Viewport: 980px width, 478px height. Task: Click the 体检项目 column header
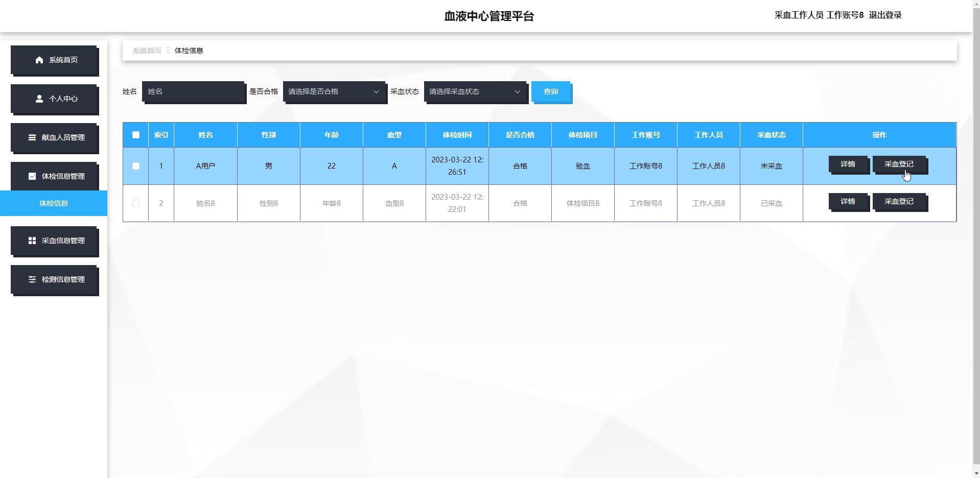click(x=583, y=135)
